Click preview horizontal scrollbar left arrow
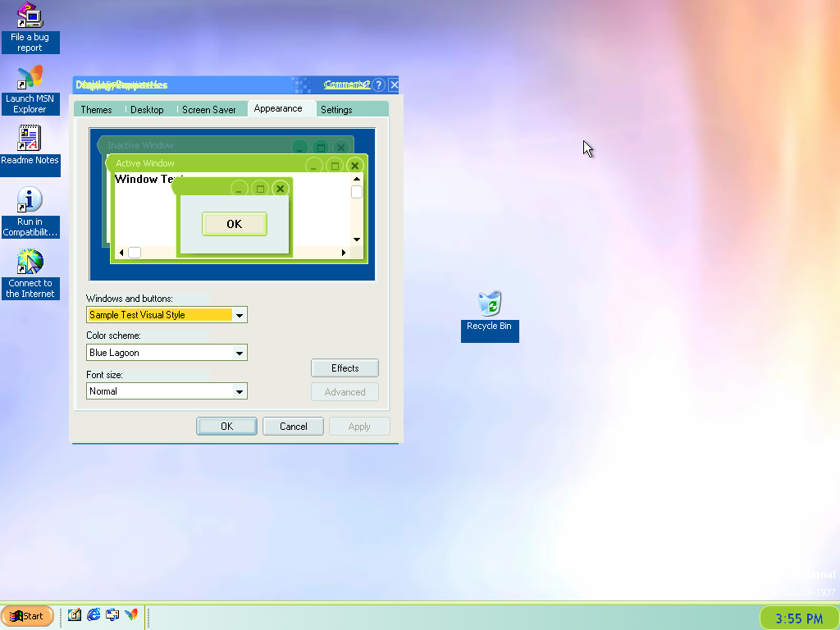840x630 pixels. coord(121,253)
